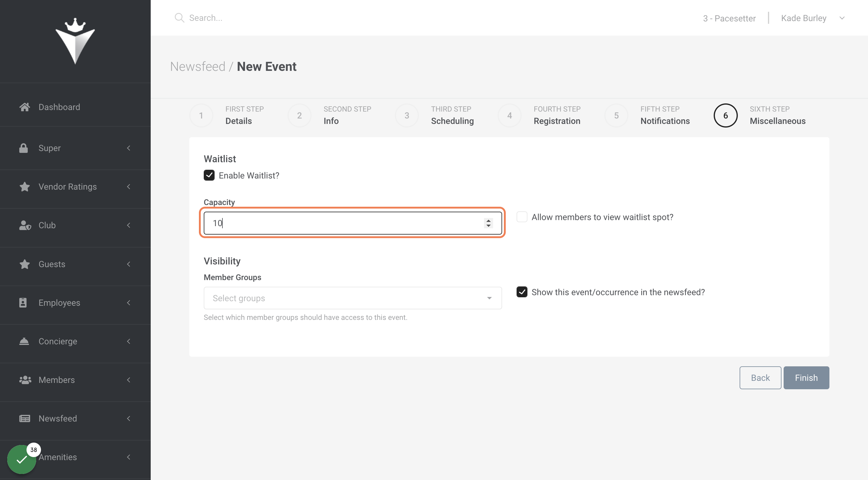Click step 3 circle for Scheduling
The width and height of the screenshot is (868, 480).
(407, 115)
